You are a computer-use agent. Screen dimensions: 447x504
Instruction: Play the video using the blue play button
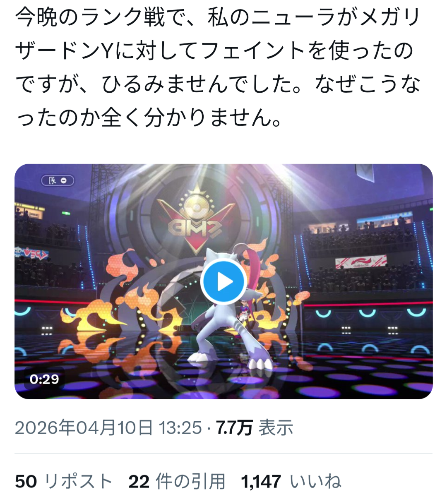(x=223, y=282)
